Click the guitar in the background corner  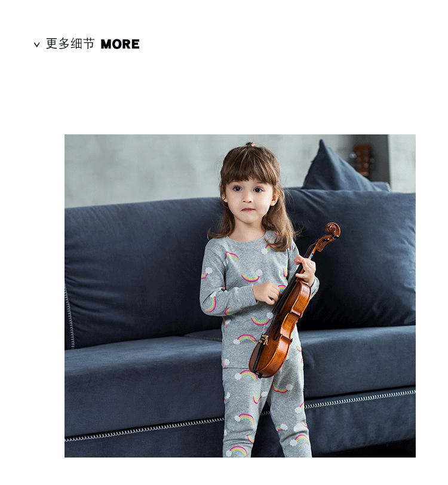(362, 159)
